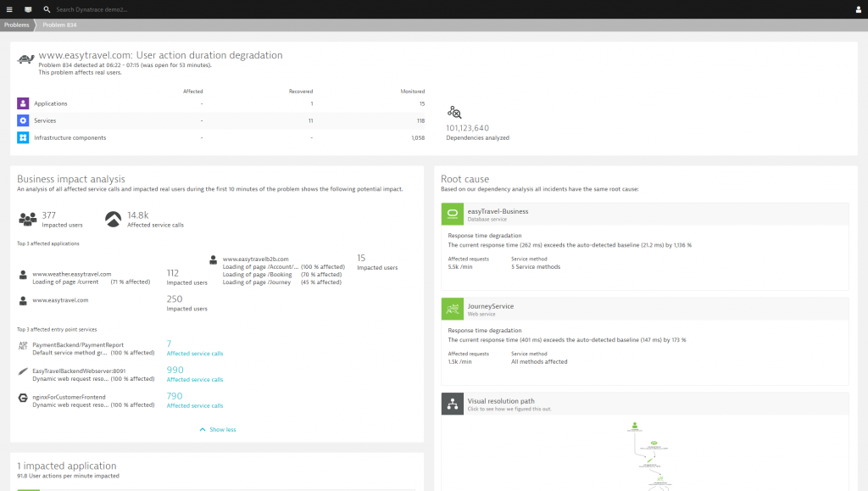
Task: Click the Root cause section heading
Action: (x=465, y=179)
